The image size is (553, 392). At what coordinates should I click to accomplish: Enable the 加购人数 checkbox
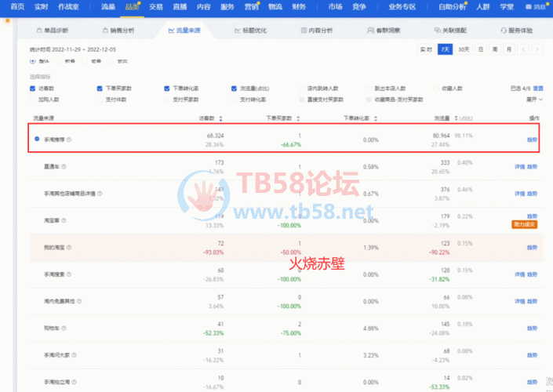[32, 100]
